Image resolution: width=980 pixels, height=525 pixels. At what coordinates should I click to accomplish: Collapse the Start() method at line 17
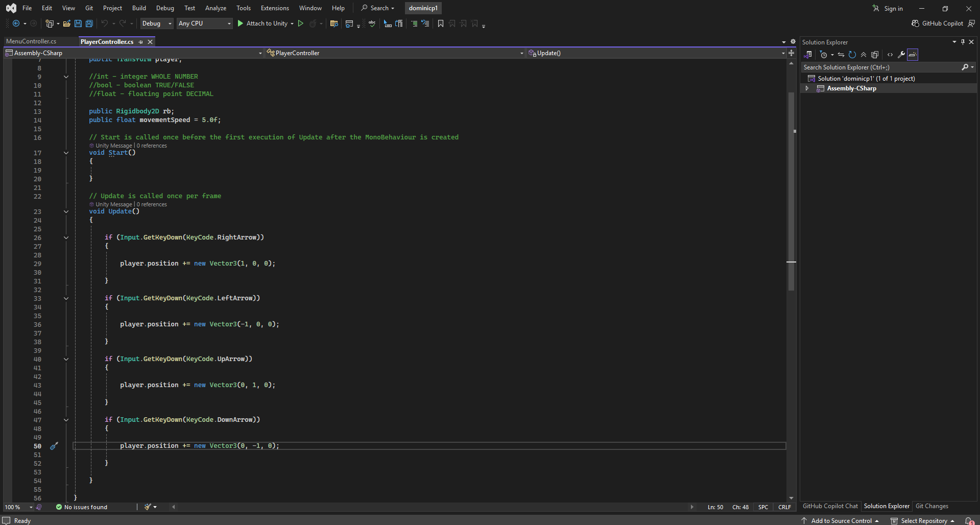[x=66, y=153]
